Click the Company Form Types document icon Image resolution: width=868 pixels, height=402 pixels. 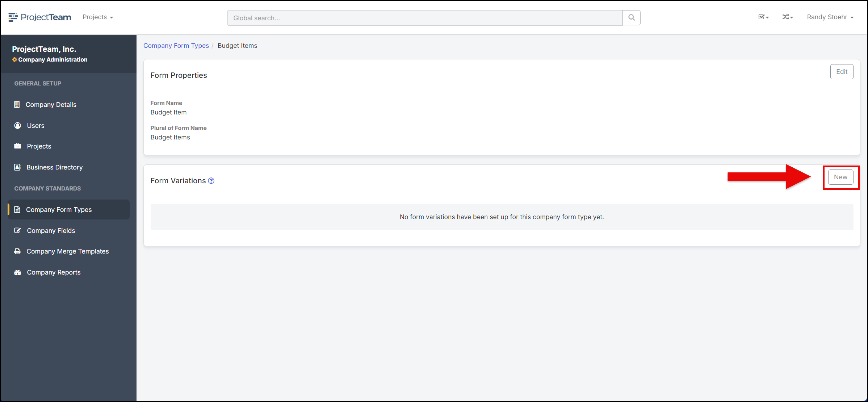point(17,210)
